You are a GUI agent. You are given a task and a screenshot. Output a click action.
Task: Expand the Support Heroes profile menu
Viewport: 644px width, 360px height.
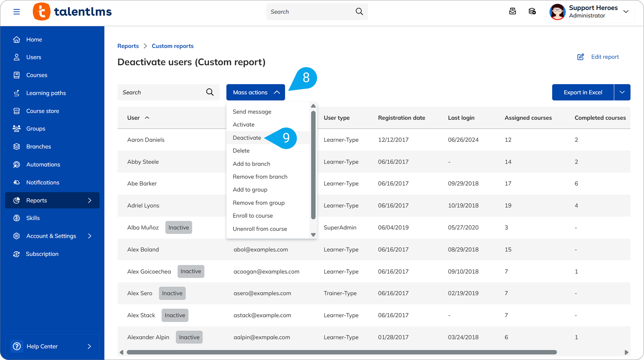(626, 12)
